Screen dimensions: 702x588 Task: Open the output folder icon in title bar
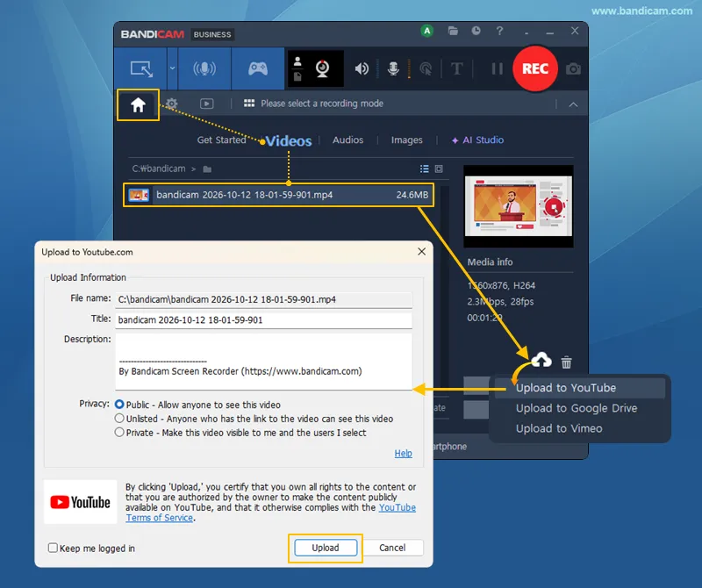pos(453,31)
